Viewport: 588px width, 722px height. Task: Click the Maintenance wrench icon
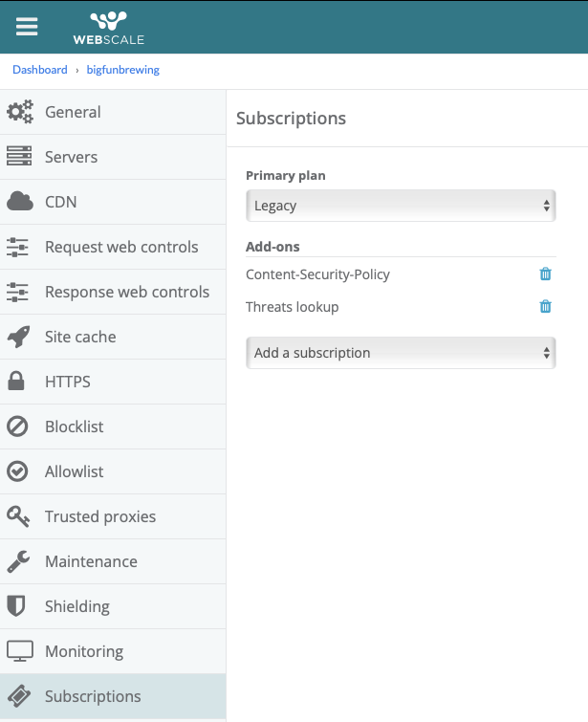19,561
